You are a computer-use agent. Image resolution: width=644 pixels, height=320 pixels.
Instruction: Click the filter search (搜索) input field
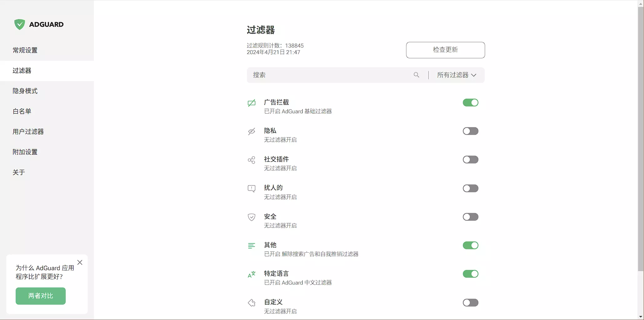point(329,75)
